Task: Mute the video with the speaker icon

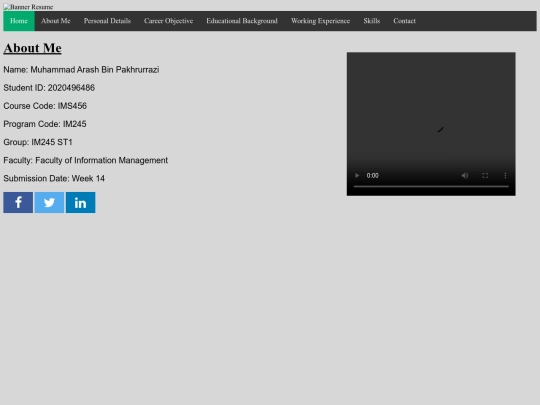Action: point(465,176)
